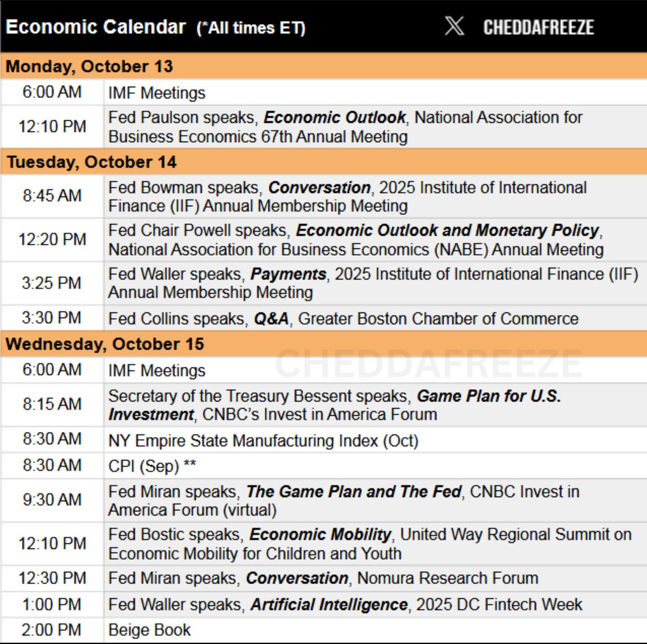This screenshot has width=647, height=644.
Task: Click the 12:10 PM time for Fed Bostic
Action: (52, 543)
